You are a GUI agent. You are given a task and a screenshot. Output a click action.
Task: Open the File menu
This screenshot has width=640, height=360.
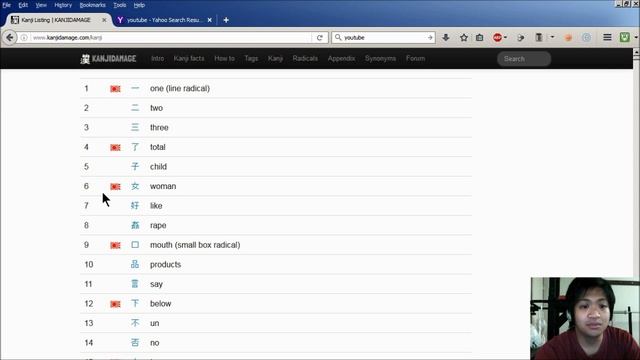pos(7,5)
